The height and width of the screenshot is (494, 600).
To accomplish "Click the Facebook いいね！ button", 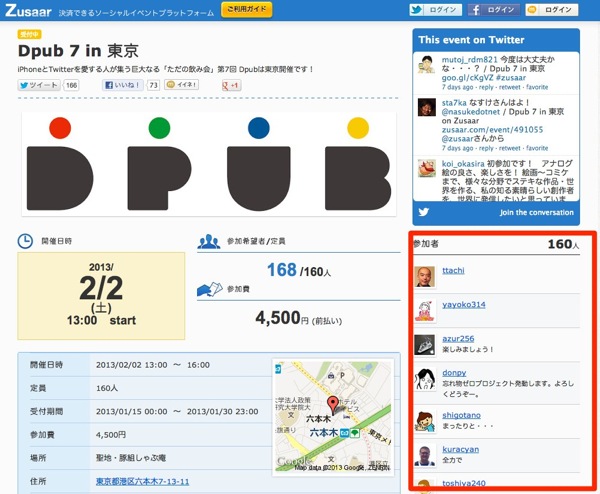I will (x=123, y=85).
